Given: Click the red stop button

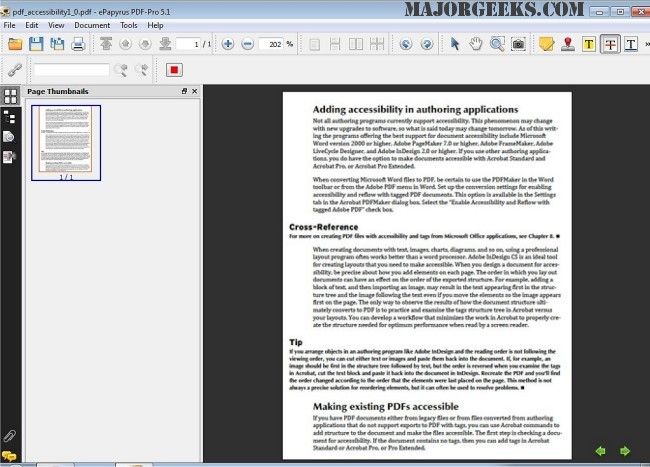Looking at the screenshot, I should click(174, 70).
